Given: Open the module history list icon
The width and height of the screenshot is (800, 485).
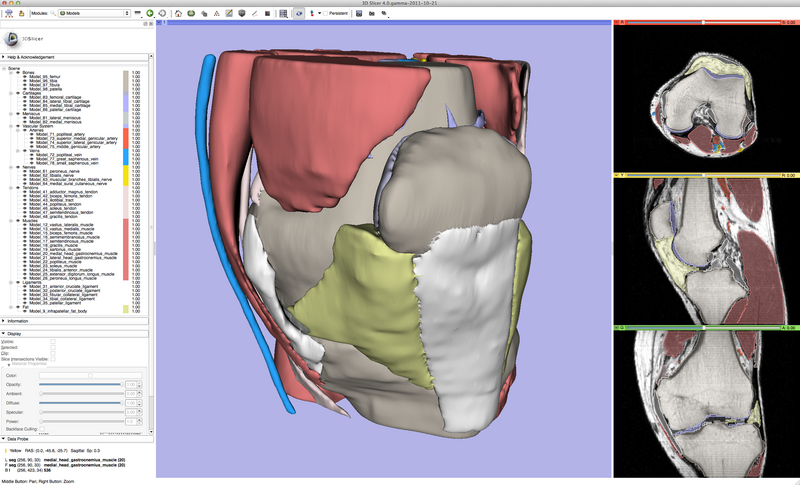Looking at the screenshot, I should [138, 13].
